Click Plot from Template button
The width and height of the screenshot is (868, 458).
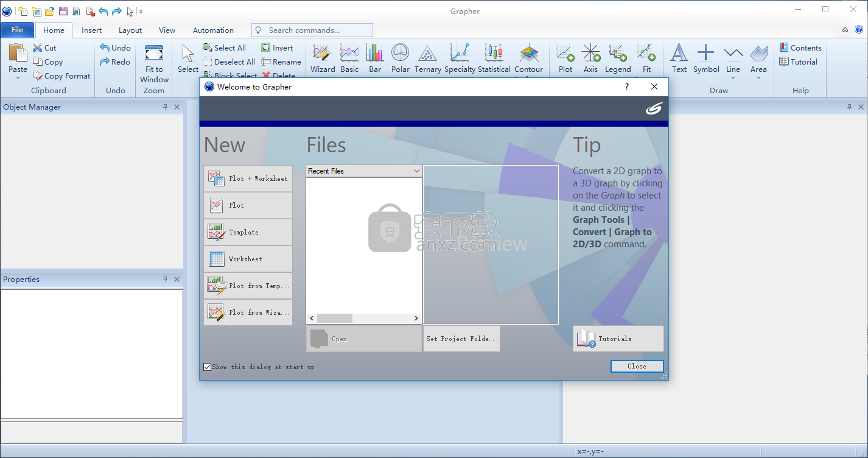(x=248, y=286)
